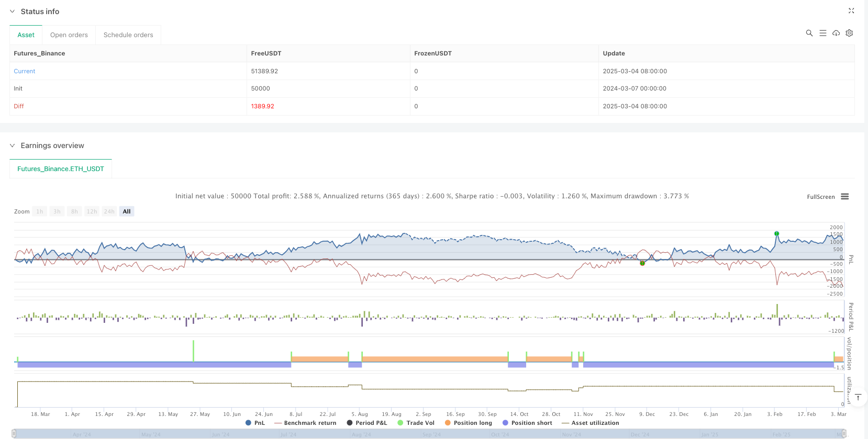The height and width of the screenshot is (439, 868).
Task: Set zoom range to 24h
Action: click(x=109, y=211)
